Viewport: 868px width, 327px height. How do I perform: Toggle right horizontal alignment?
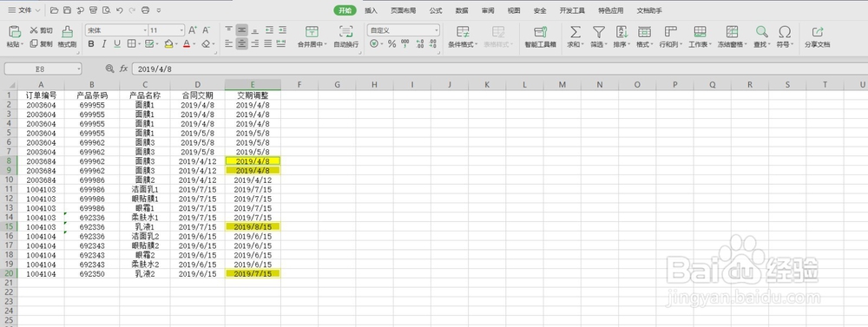[x=254, y=43]
